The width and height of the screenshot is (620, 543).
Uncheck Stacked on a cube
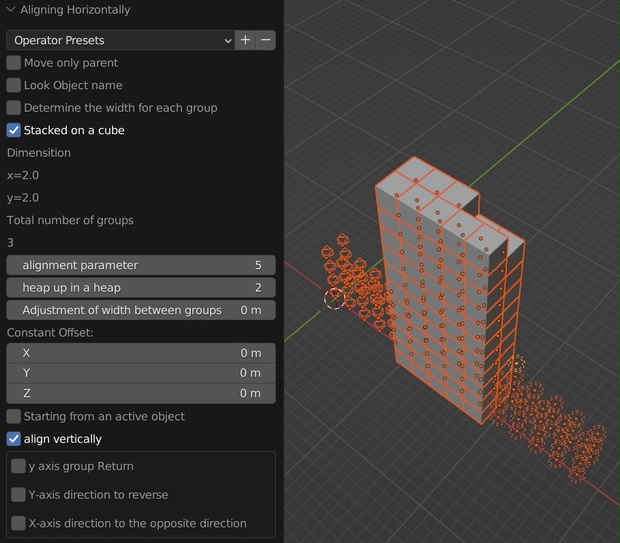[14, 130]
